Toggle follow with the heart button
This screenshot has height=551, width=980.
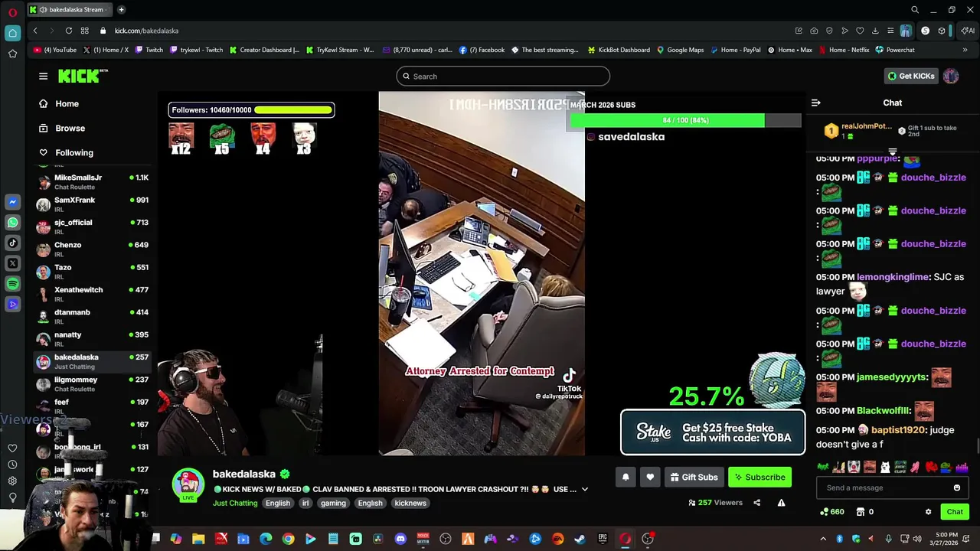(650, 477)
